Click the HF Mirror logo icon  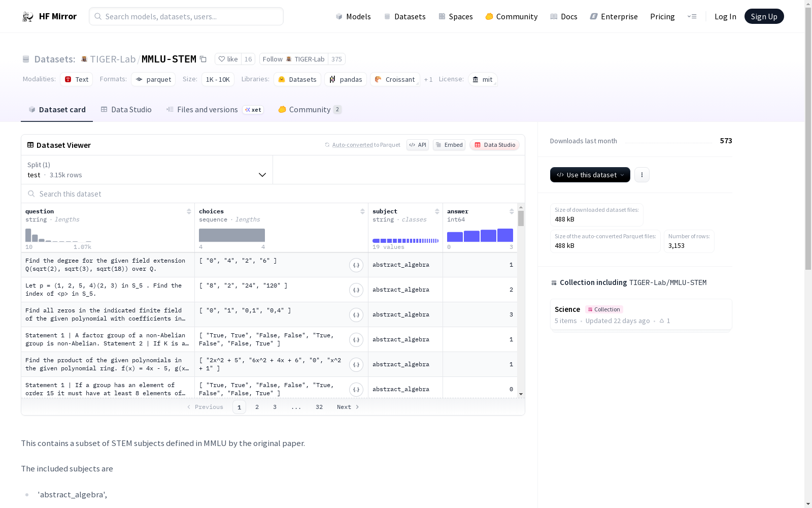[x=28, y=17]
